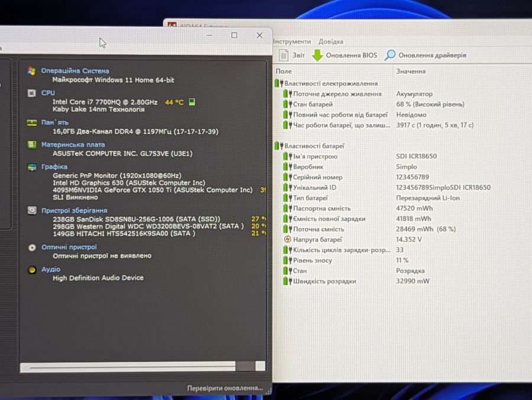
Task: Select the Повний час роботи від батареї row
Action: point(355,115)
